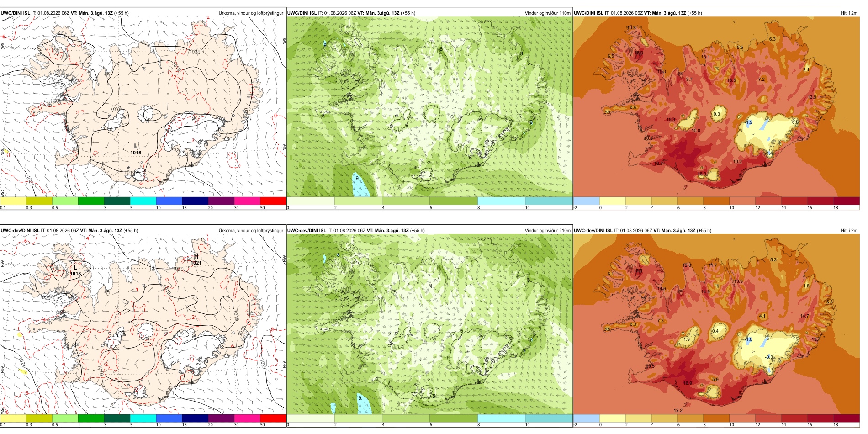The width and height of the screenshot is (868, 434).
Task: Click the light blue 8-10 swatch in UWC/DINI wind legend
Action: click(501, 201)
